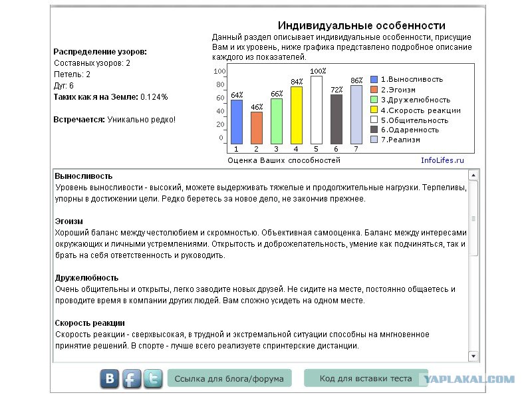Click the 46% orange Эгоизм bar
This screenshot has height=399, width=532.
pyautogui.click(x=257, y=128)
